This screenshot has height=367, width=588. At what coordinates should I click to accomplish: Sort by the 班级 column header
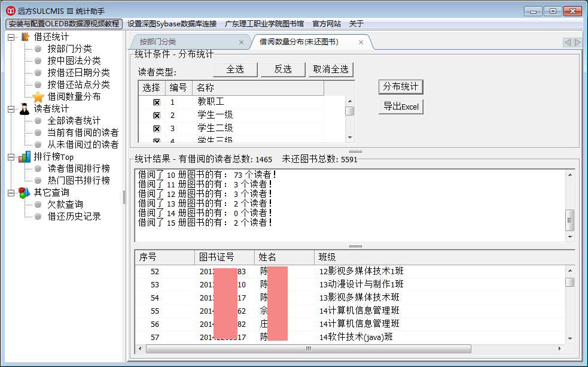pyautogui.click(x=444, y=257)
